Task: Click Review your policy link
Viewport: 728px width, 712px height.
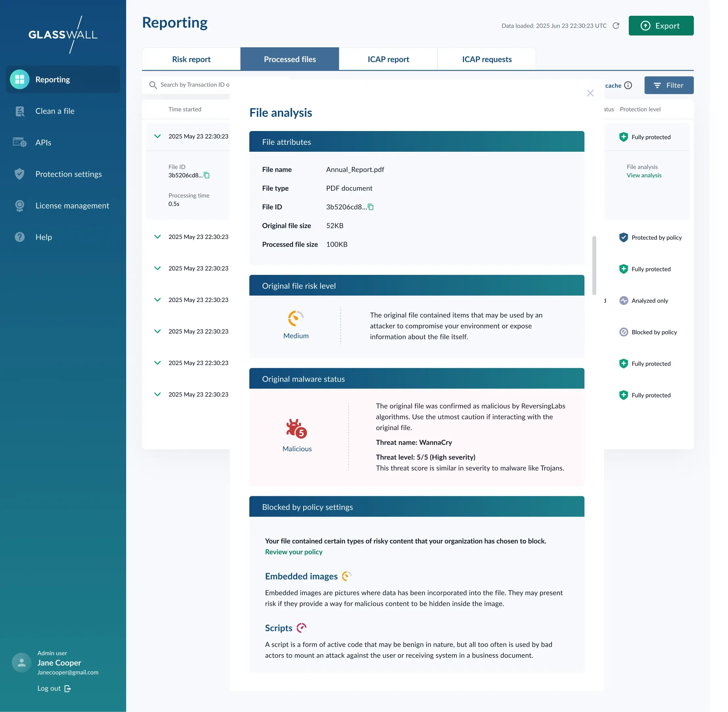Action: pyautogui.click(x=294, y=552)
